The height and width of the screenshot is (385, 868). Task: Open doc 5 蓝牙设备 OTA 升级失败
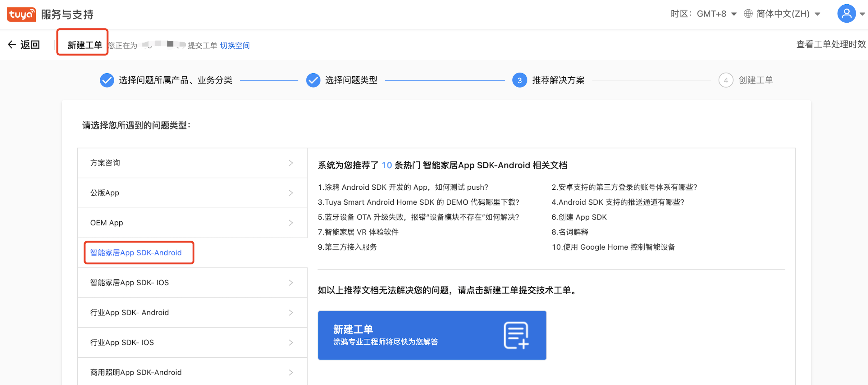click(418, 217)
